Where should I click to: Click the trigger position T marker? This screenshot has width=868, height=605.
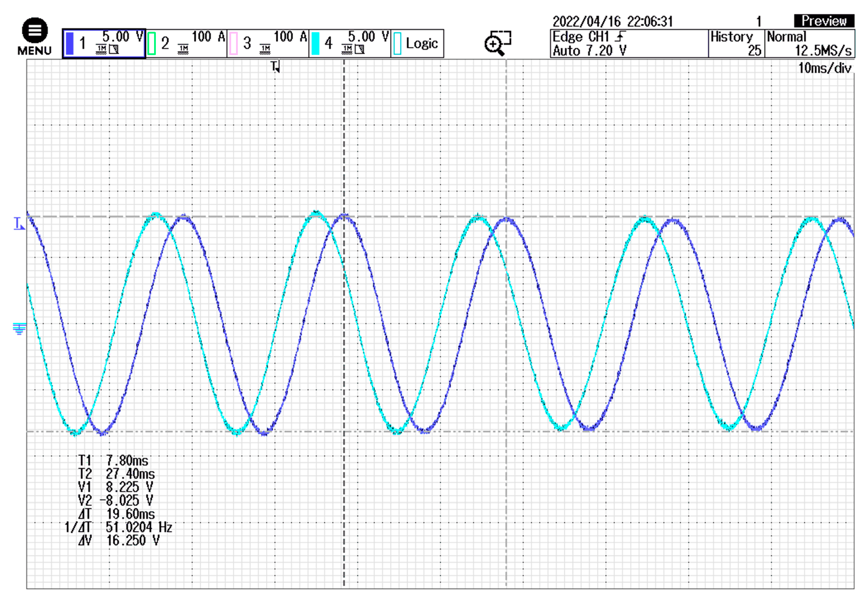(x=275, y=67)
